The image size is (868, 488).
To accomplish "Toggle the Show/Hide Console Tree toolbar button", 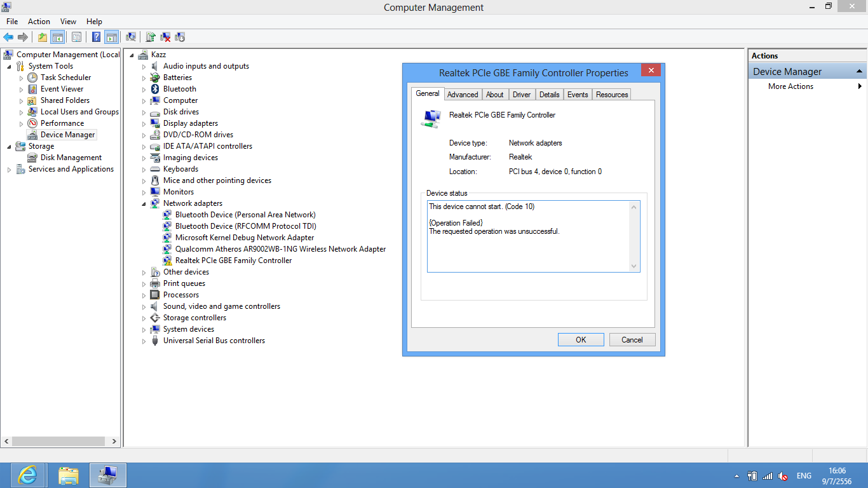I will click(x=57, y=37).
